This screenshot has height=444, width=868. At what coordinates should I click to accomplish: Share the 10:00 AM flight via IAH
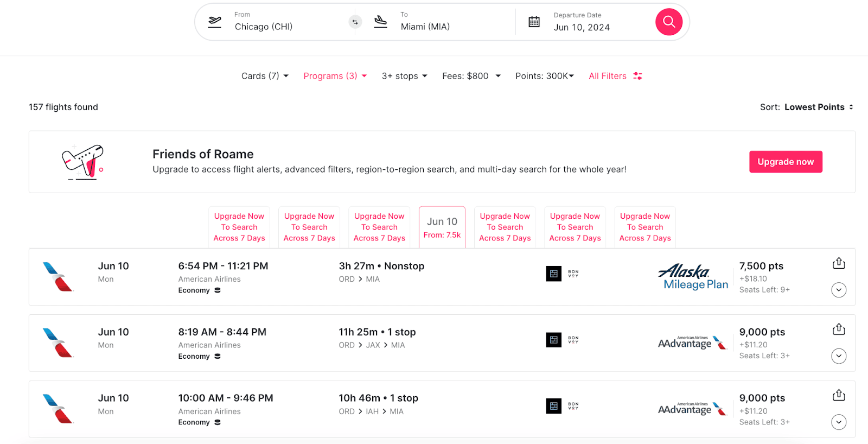pyautogui.click(x=839, y=395)
